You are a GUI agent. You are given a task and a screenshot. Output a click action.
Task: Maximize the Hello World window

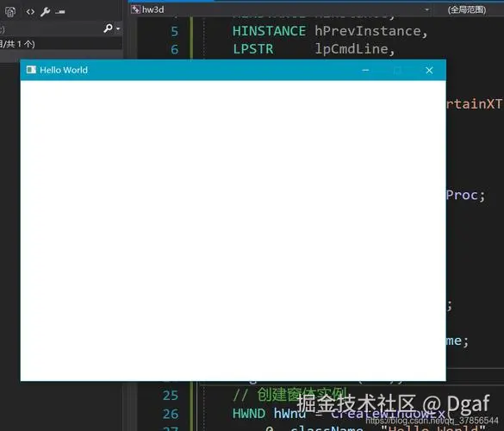click(398, 70)
